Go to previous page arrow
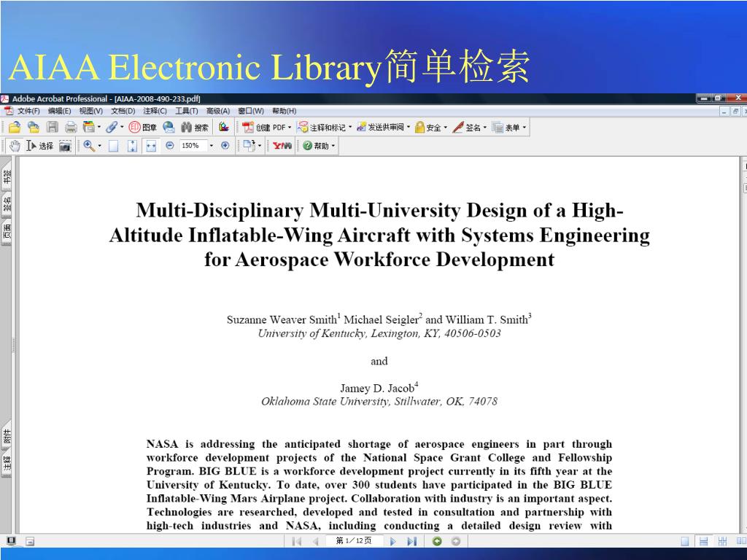 coord(315,542)
